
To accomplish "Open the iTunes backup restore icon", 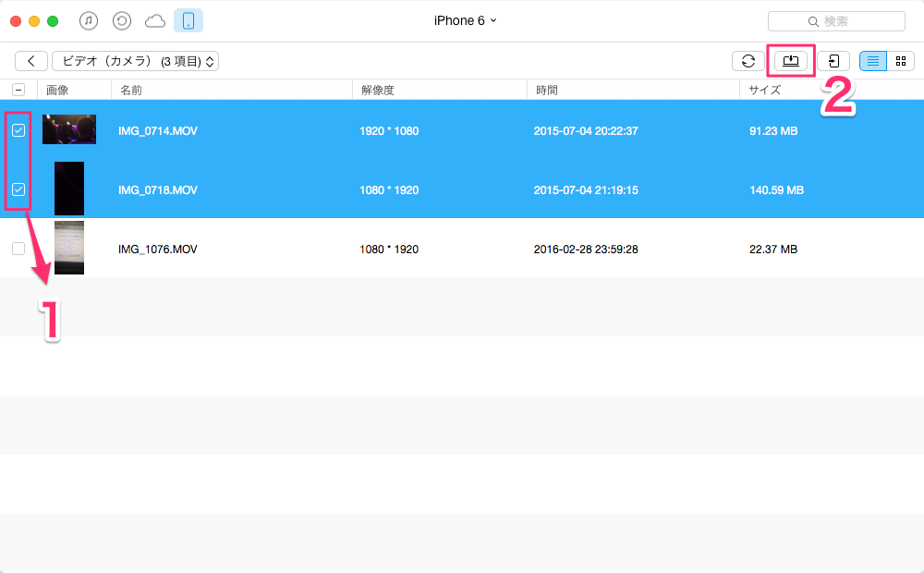I will (121, 21).
